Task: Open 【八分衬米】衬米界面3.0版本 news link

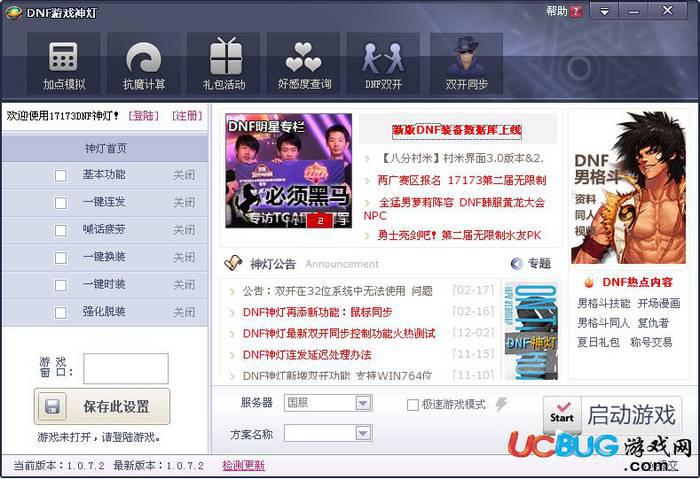Action: (461, 158)
